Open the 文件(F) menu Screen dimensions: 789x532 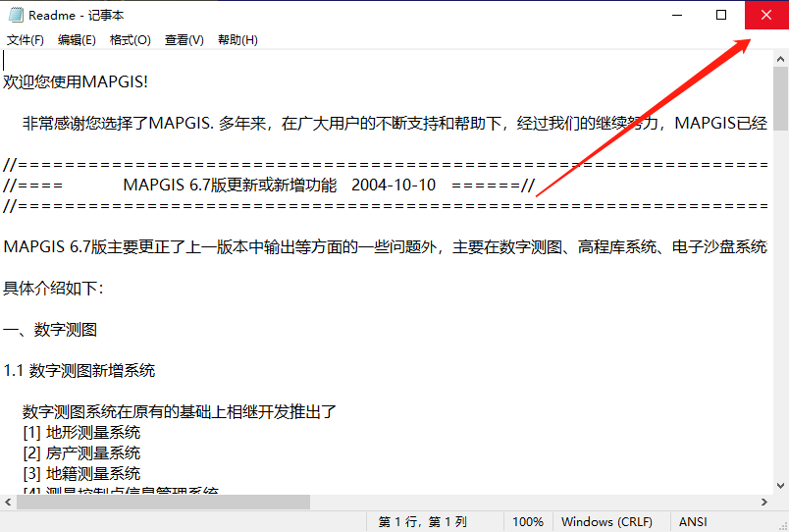point(26,40)
